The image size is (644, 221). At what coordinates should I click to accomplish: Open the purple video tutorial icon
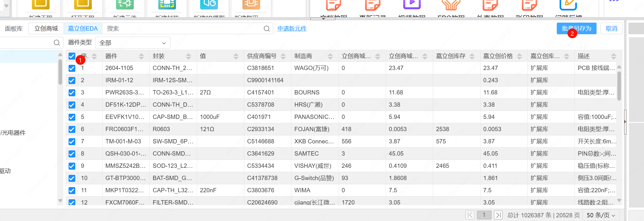point(412,4)
